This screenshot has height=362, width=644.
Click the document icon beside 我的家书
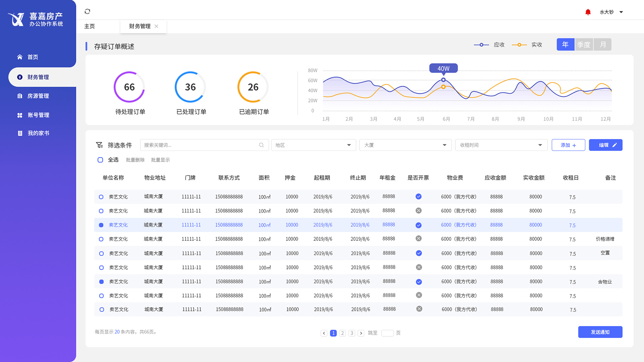(20, 133)
